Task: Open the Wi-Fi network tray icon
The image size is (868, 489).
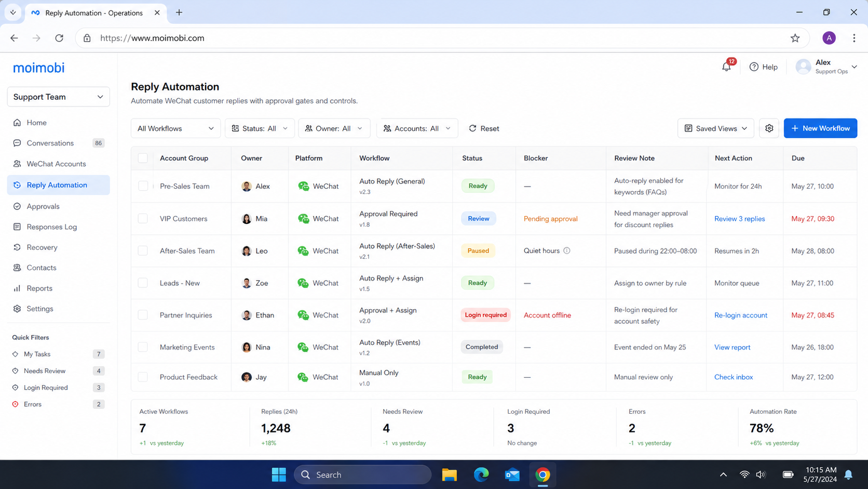Action: pyautogui.click(x=744, y=474)
